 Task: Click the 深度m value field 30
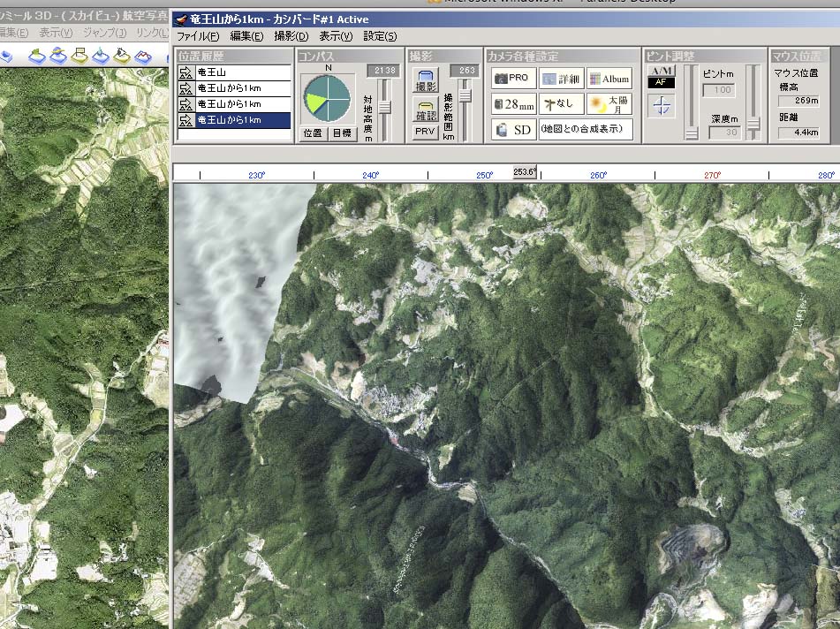click(x=724, y=133)
